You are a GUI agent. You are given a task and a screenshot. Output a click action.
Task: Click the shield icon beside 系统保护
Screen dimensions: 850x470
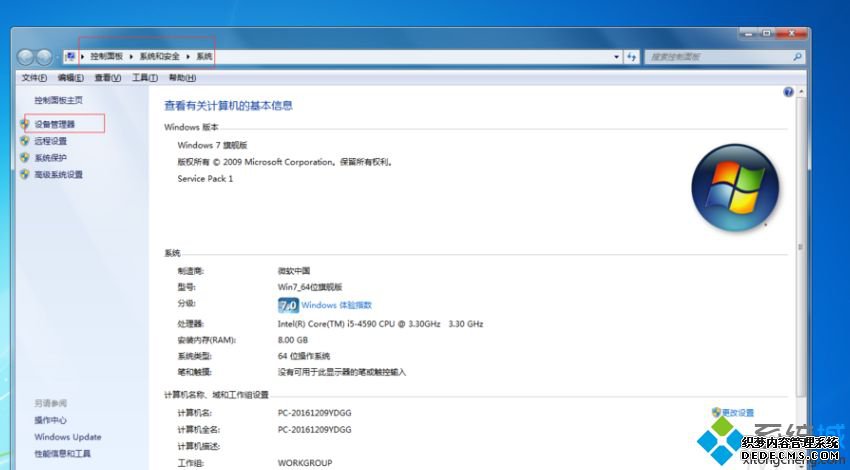(25, 158)
